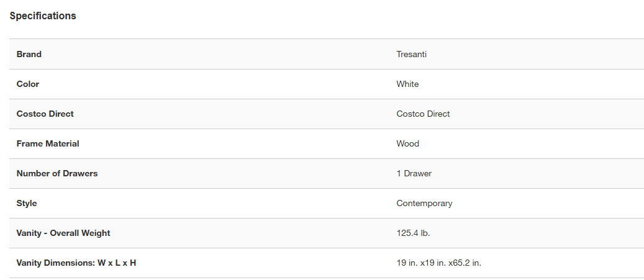Select the Contemporary style value
Image resolution: width=644 pixels, height=280 pixels.
(424, 203)
